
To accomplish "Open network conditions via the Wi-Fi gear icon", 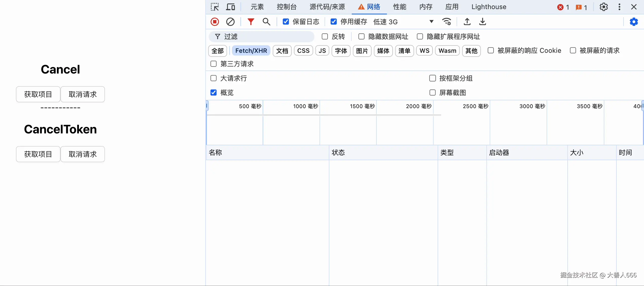I will pos(446,22).
